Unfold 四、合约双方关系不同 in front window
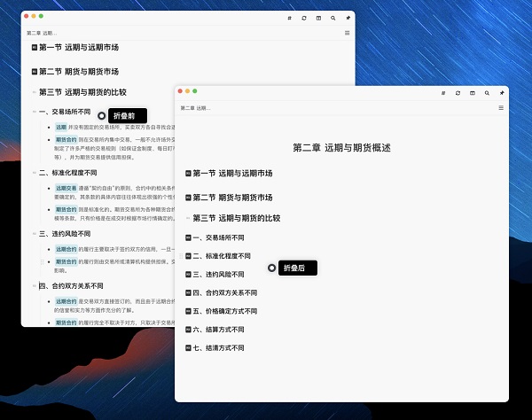The image size is (532, 420). [x=188, y=293]
